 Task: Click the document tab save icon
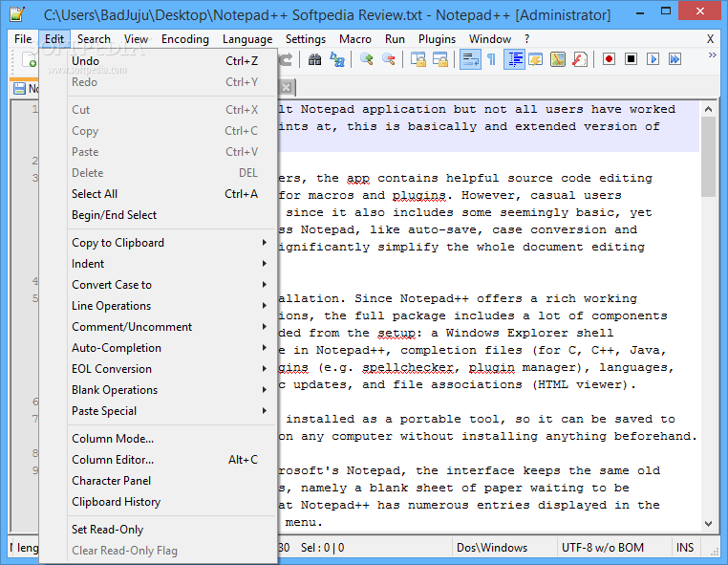tap(19, 88)
